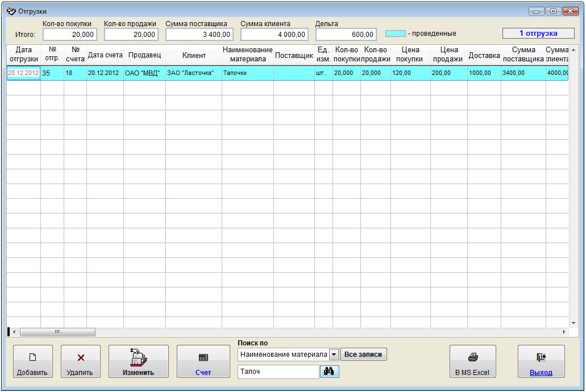The image size is (586, 392).
Task: Expand the Поиск по dropdown arrow
Action: click(334, 355)
